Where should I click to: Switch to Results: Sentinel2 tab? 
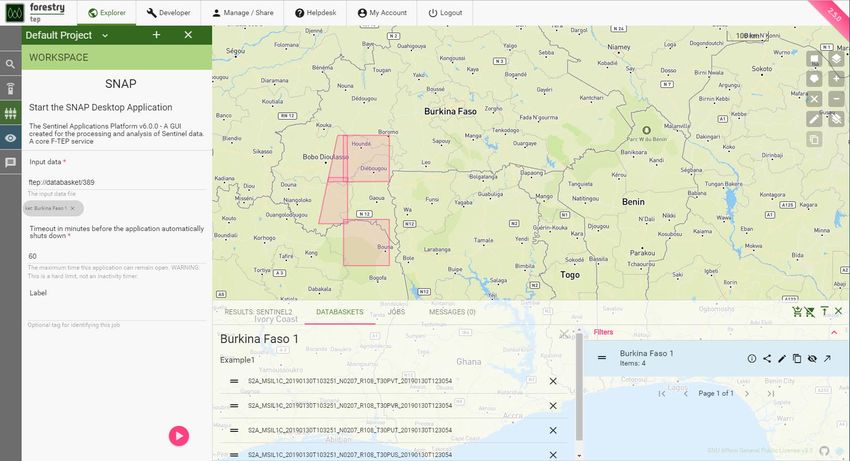coord(258,312)
